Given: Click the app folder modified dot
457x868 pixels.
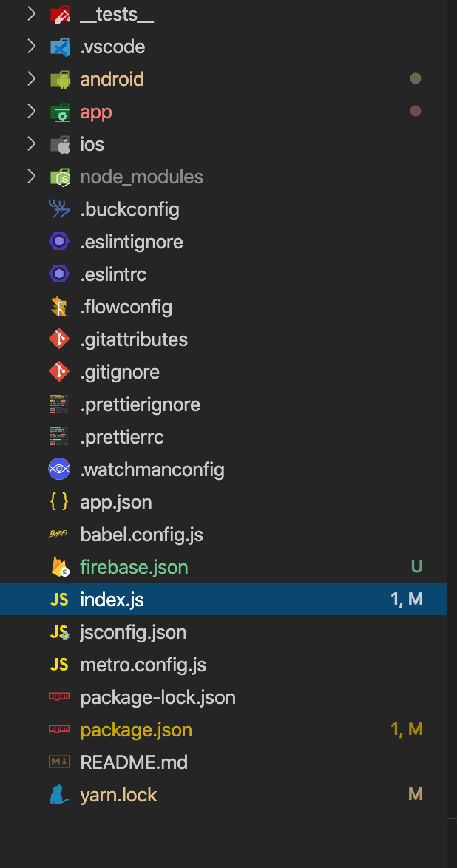Looking at the screenshot, I should (x=416, y=112).
